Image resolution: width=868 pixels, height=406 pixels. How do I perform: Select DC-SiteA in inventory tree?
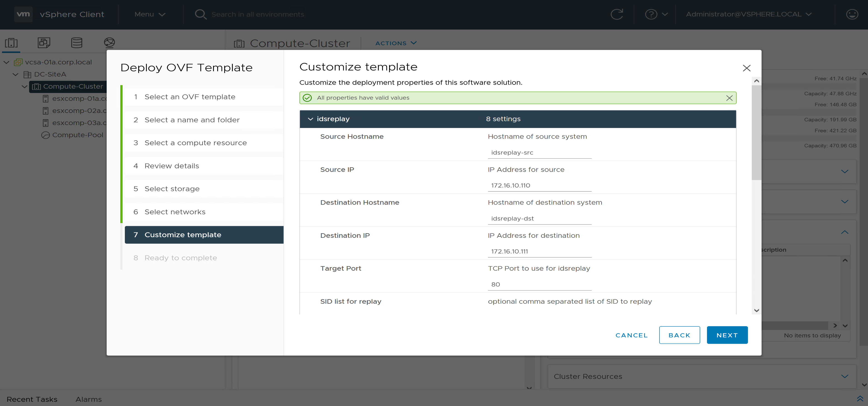[50, 75]
